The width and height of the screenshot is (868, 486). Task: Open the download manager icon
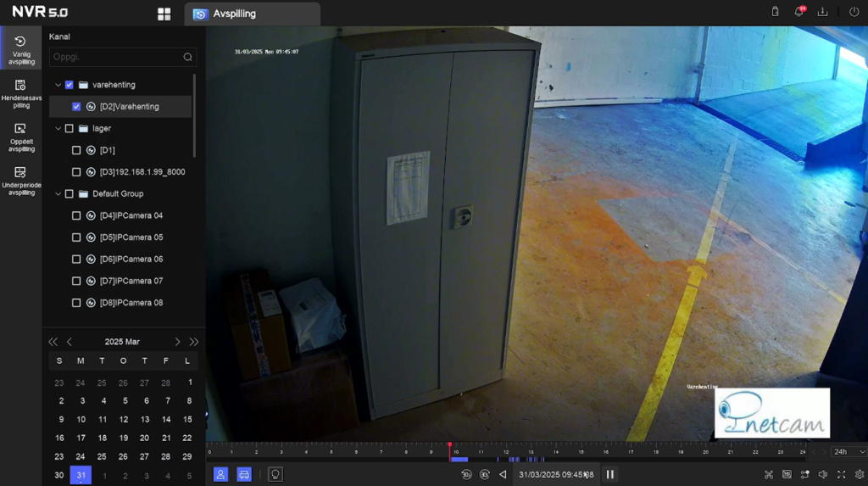click(822, 12)
